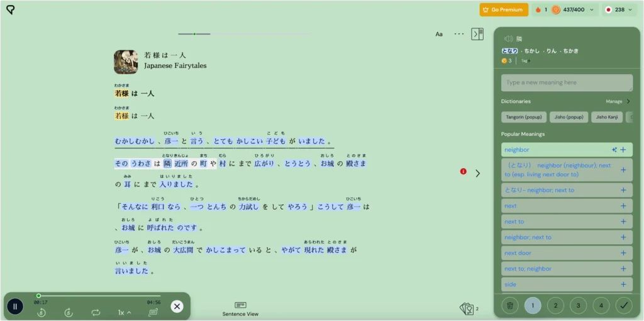Open the lesson cover thumbnail

coord(126,62)
